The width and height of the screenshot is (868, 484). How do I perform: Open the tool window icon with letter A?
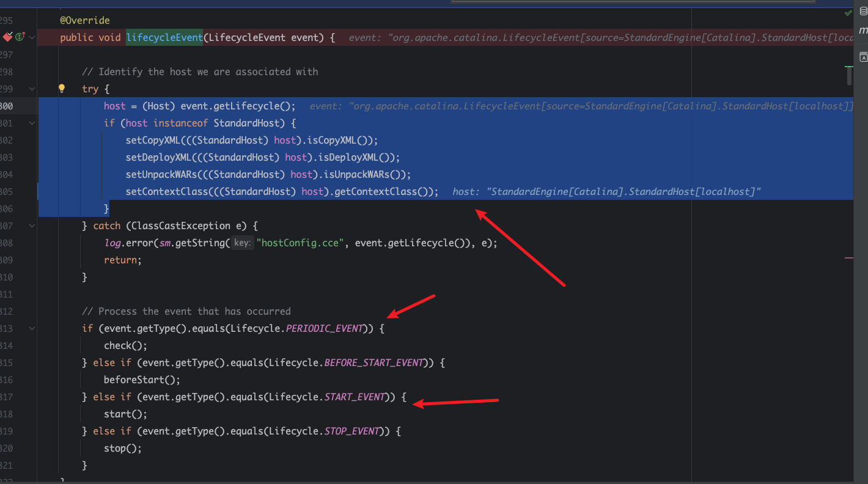[x=863, y=57]
